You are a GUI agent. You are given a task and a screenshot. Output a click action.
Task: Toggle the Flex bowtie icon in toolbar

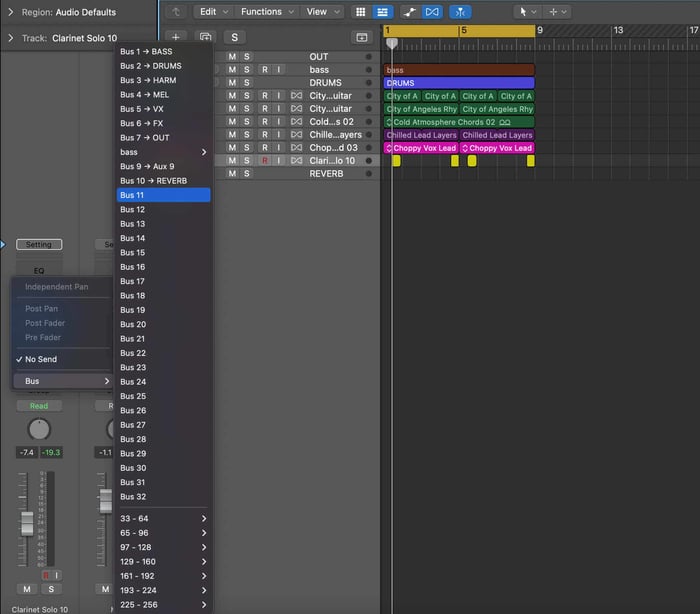432,12
